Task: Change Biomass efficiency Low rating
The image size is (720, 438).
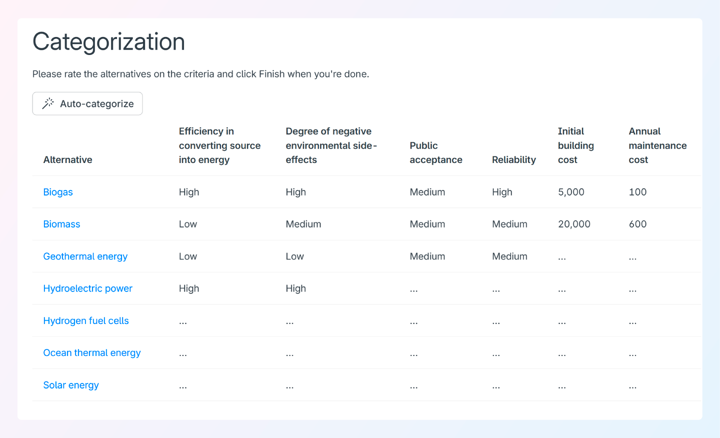Action: coord(188,224)
